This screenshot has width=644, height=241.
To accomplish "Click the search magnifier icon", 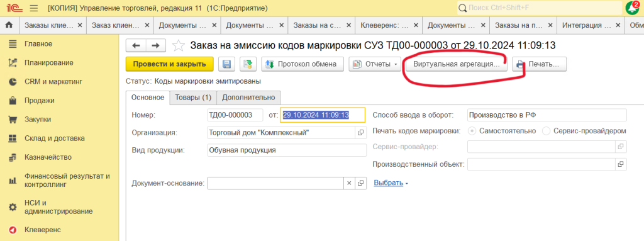I will 462,8.
